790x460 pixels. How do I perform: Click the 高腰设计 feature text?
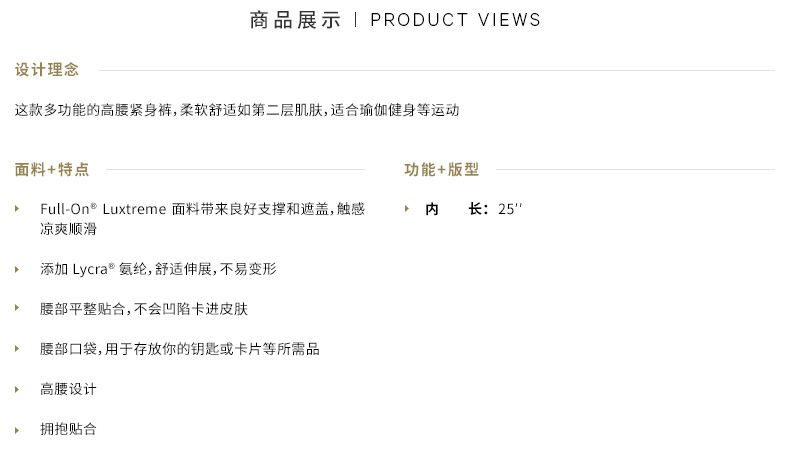(68, 389)
